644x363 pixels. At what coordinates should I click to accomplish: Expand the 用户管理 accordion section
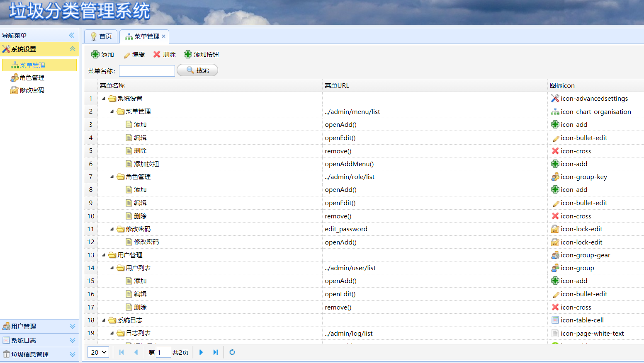(72, 327)
